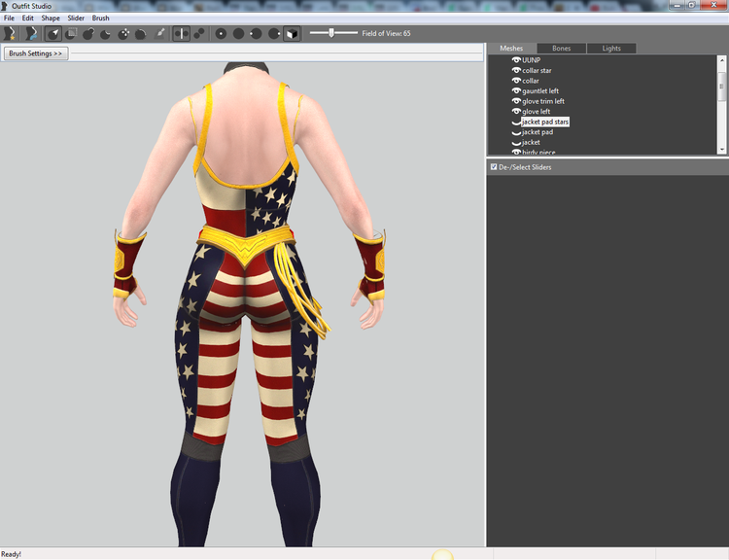Open the File menu
The width and height of the screenshot is (729, 560).
pyautogui.click(x=9, y=18)
